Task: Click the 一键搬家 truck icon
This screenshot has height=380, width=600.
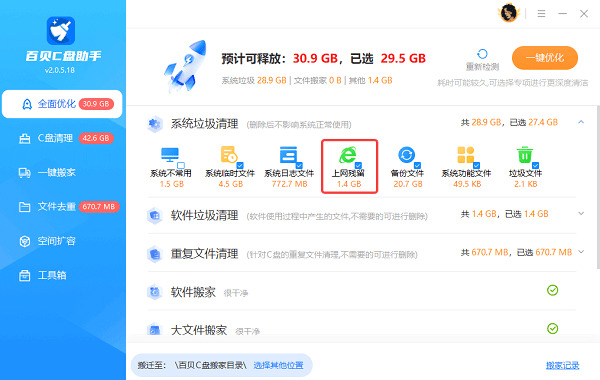Action: pyautogui.click(x=24, y=173)
